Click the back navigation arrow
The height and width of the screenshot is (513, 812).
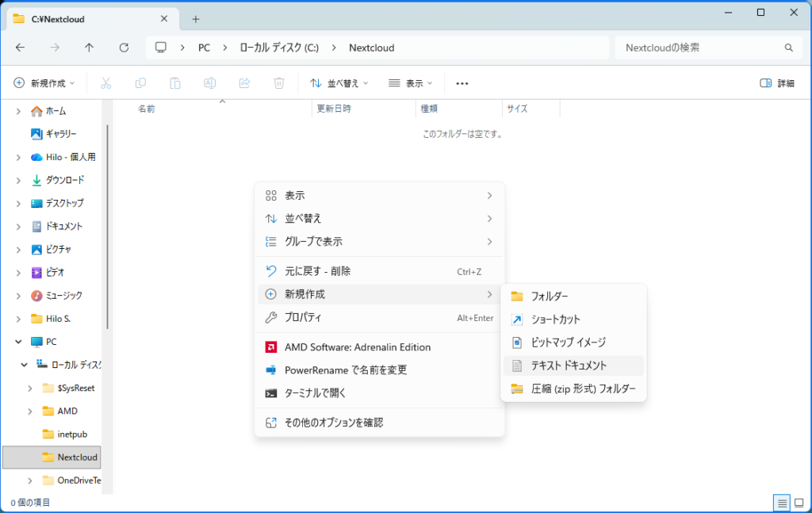(x=21, y=48)
